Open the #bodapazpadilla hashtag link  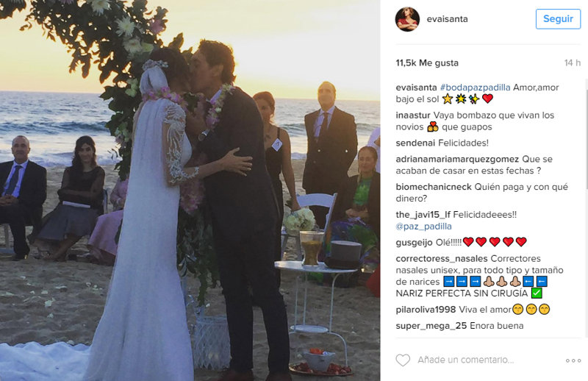pos(475,88)
